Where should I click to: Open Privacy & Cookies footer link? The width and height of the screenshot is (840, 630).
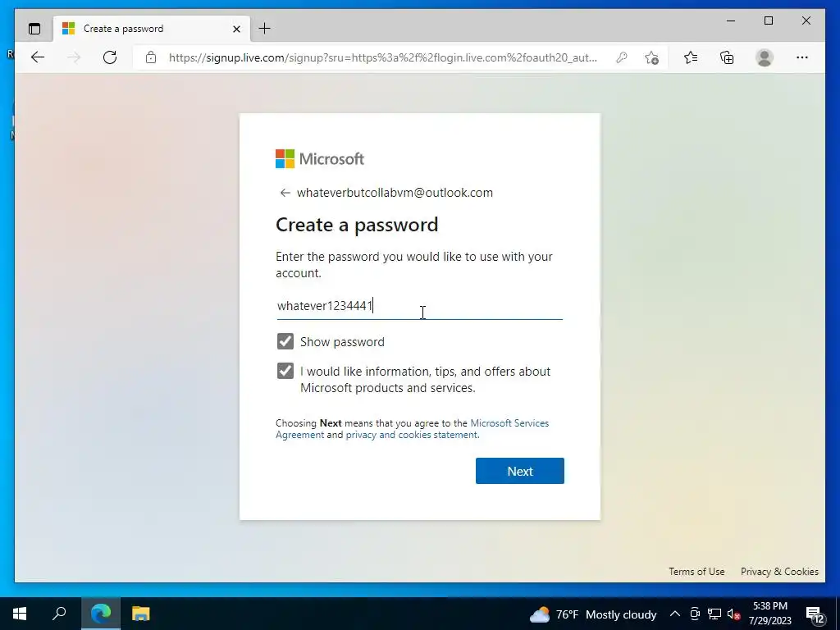point(779,572)
